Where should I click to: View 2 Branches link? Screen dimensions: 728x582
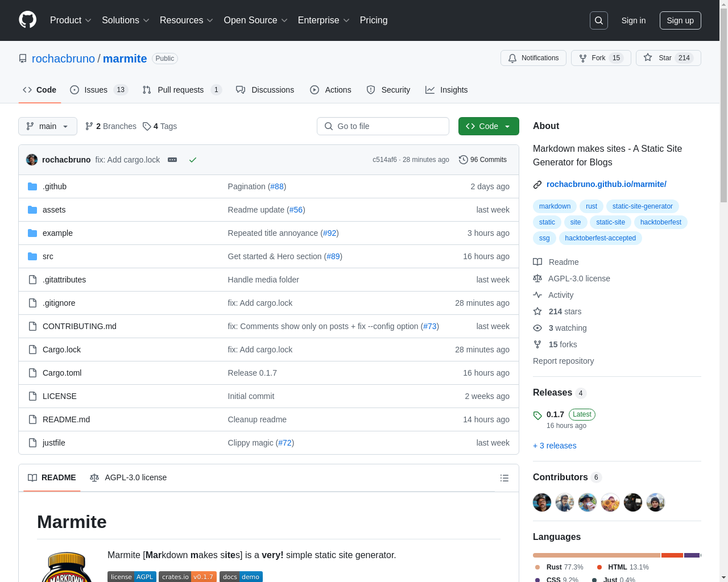[x=111, y=126]
